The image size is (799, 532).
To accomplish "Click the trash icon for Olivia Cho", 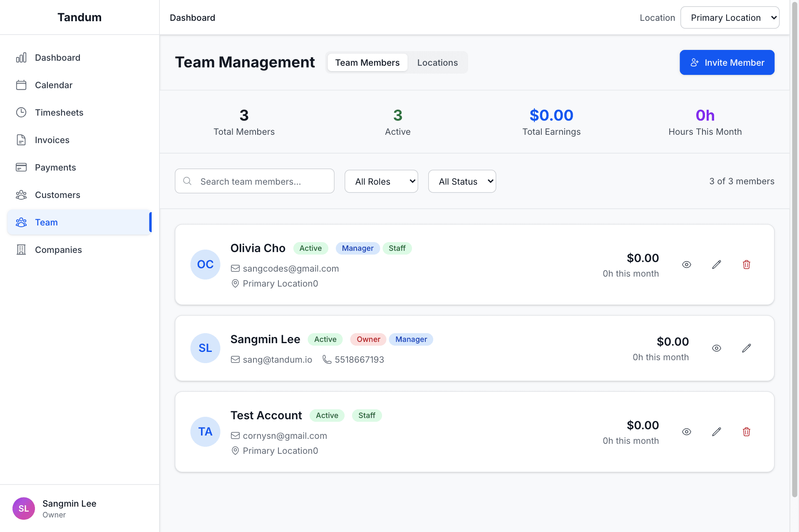I will 746,265.
